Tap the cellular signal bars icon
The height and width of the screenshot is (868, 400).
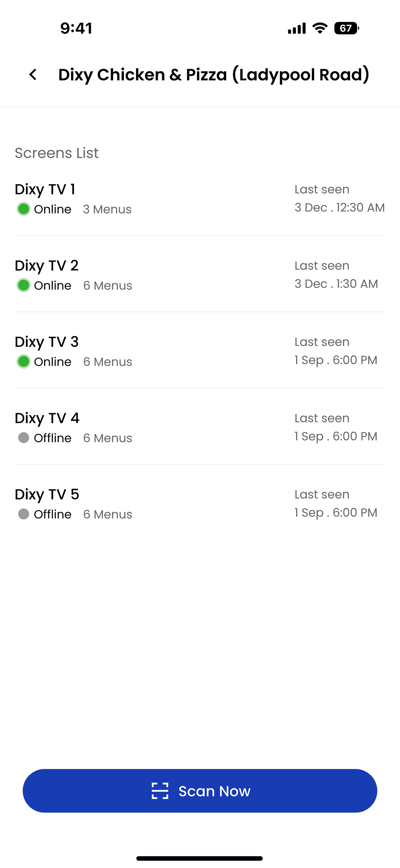[297, 28]
